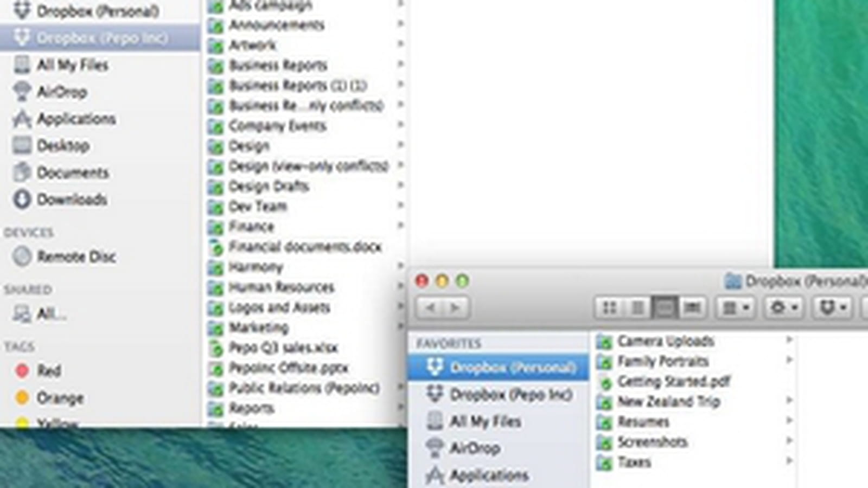Select PepoInc Offsite.pptx file
The image size is (868, 488).
(279, 368)
